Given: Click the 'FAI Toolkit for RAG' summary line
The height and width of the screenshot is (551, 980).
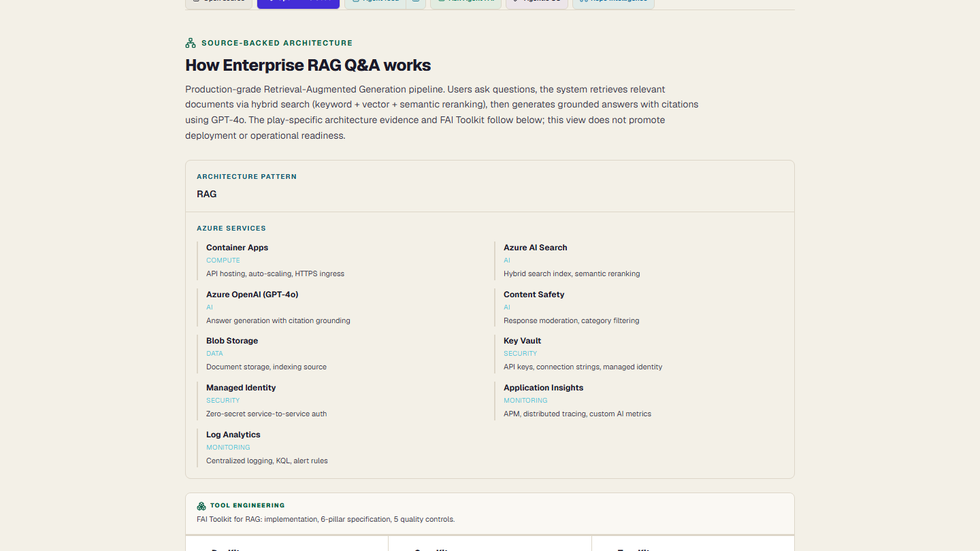Looking at the screenshot, I should point(326,519).
